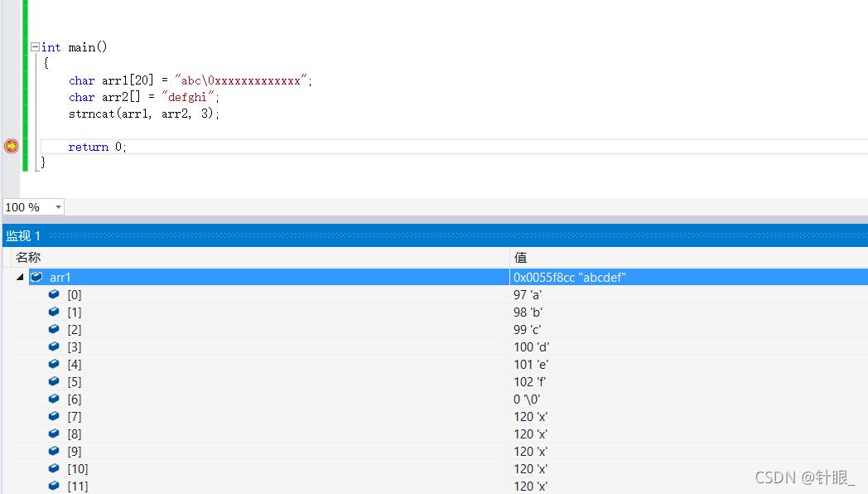
Task: Select the value 120 'x' in row [9]
Action: pyautogui.click(x=530, y=452)
